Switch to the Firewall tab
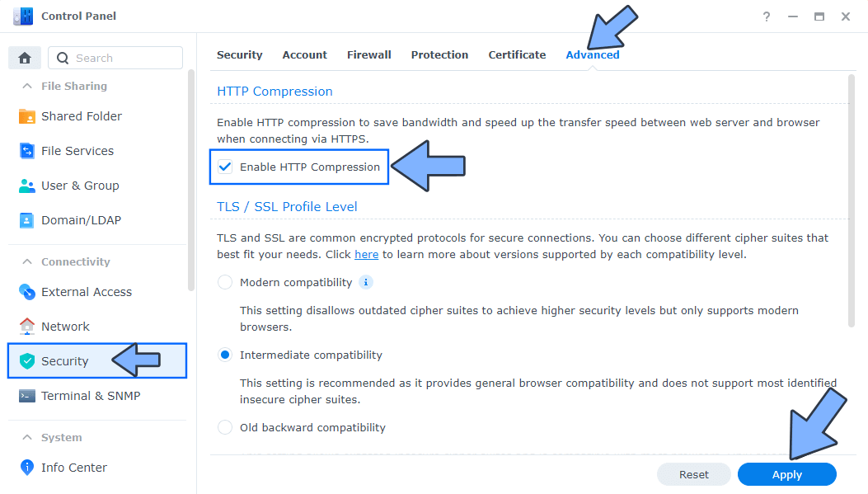The width and height of the screenshot is (868, 494). pyautogui.click(x=368, y=54)
